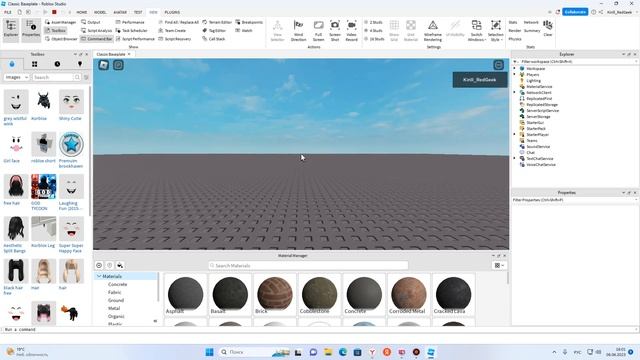This screenshot has height=360, width=640.
Task: Toggle Network stats display
Action: (x=531, y=22)
